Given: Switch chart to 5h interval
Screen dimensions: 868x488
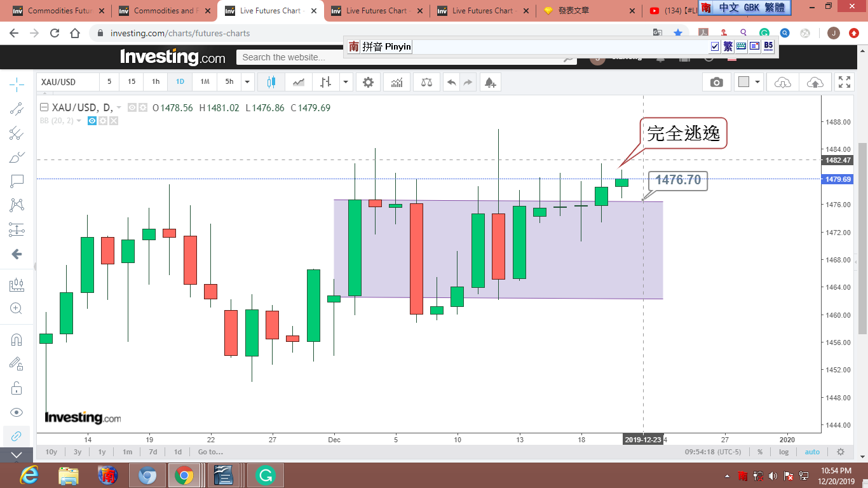Looking at the screenshot, I should (229, 82).
